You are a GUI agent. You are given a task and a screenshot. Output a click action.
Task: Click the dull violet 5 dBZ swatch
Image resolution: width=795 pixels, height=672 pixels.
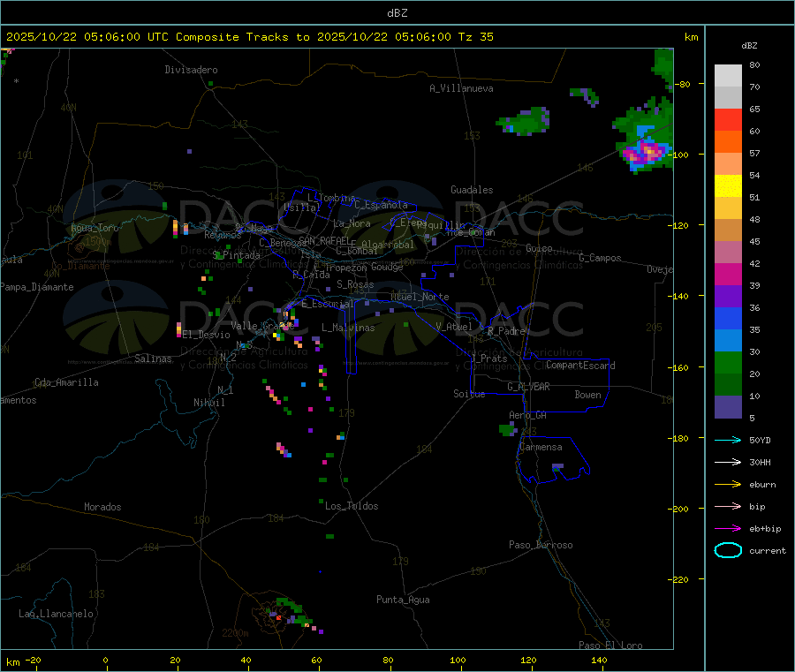tap(728, 407)
